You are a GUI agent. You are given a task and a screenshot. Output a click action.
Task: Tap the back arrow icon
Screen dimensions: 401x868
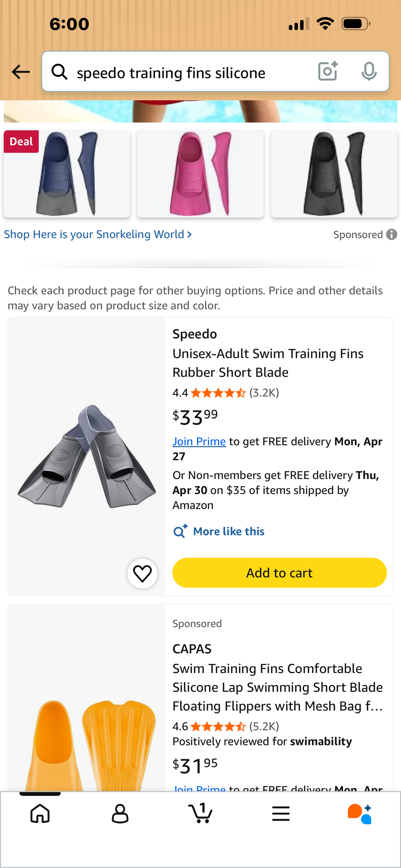[21, 72]
